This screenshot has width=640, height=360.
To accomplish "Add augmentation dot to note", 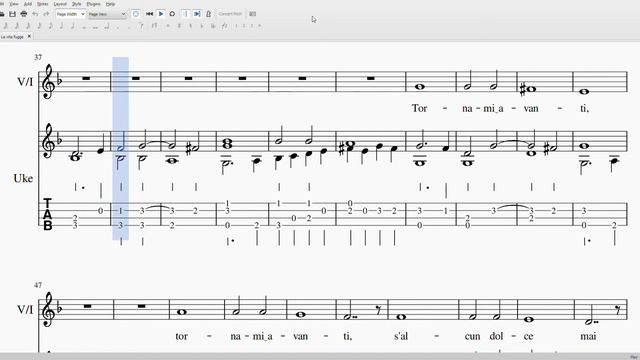I will [x=118, y=27].
